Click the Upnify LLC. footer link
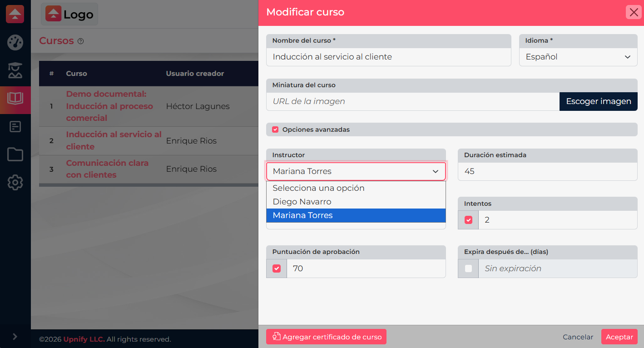The width and height of the screenshot is (644, 348). tap(84, 339)
